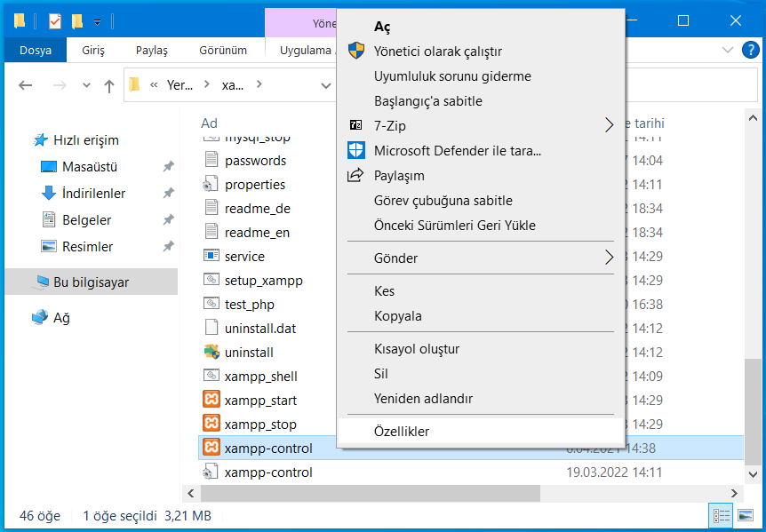Click the 7-Zip icon in the context menu
Screen dimensions: 766x532
tap(355, 125)
